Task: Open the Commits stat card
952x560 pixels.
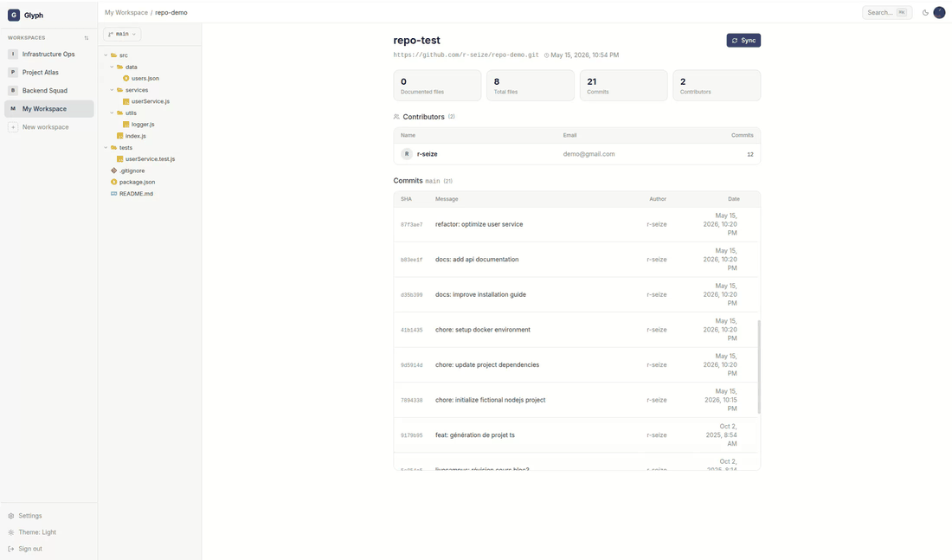Action: pyautogui.click(x=623, y=85)
